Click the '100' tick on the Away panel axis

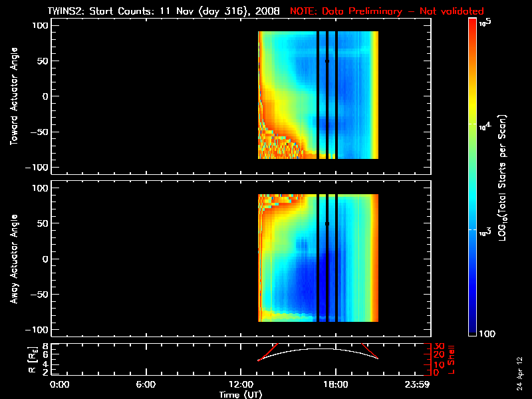(40, 188)
